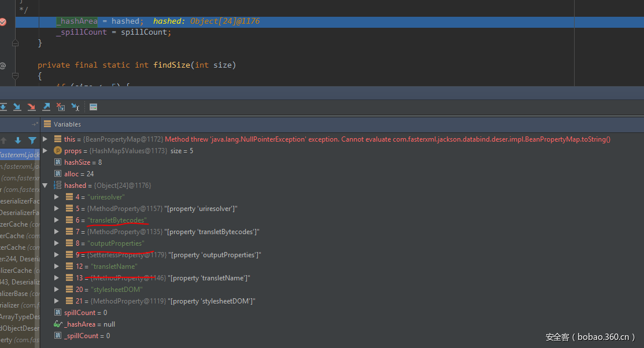Click the Step Into debug icon
This screenshot has width=644, height=348.
17,107
